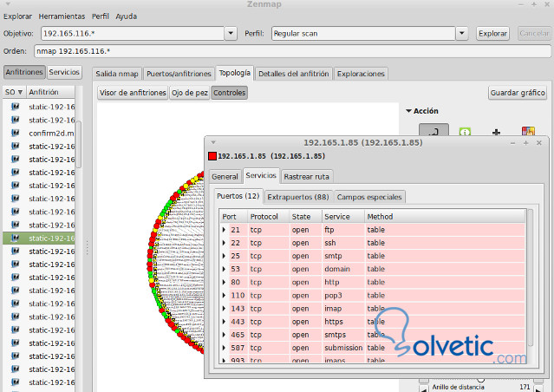The width and height of the screenshot is (554, 392).
Task: Sort hosts by the SO column
Action: coord(14,92)
